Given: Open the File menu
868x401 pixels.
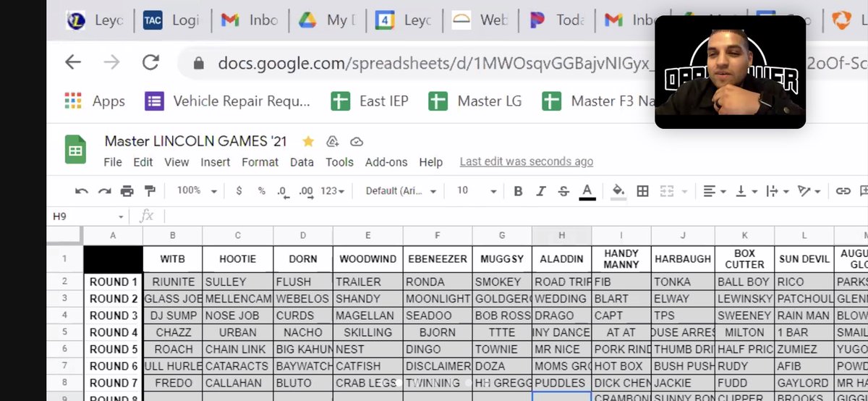Looking at the screenshot, I should pos(113,162).
